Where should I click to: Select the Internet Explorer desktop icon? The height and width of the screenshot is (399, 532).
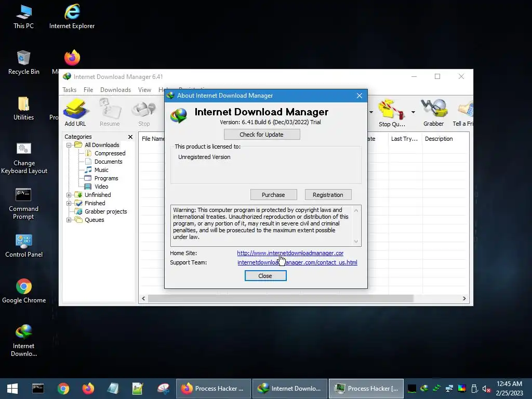click(72, 17)
